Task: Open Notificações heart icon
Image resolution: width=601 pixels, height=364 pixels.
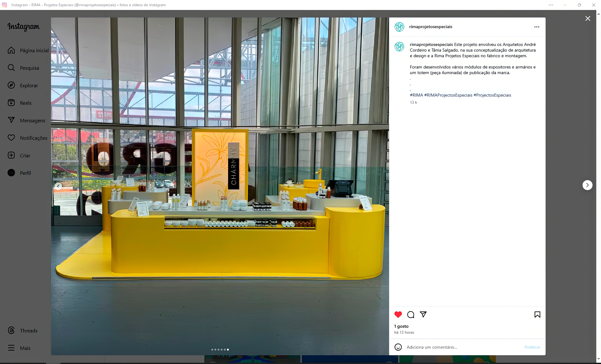Action: (11, 138)
